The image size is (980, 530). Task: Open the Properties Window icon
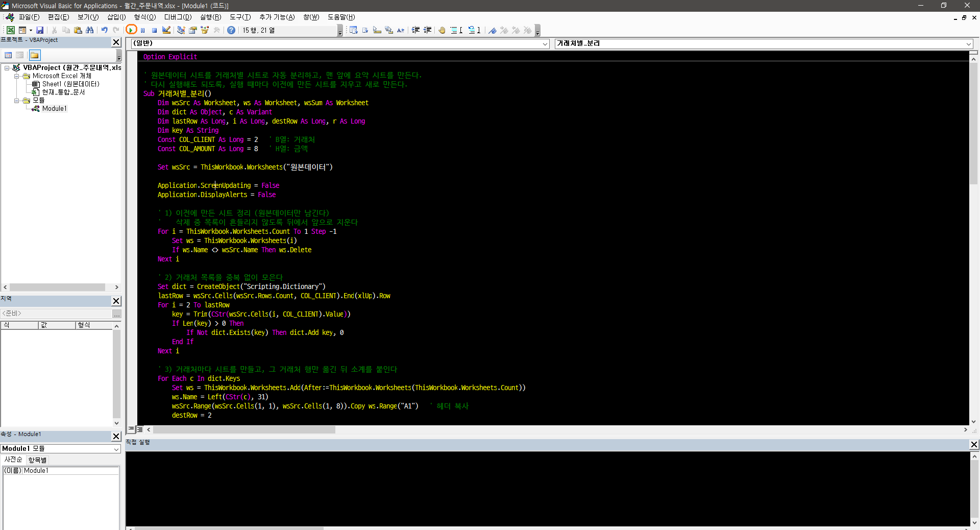(x=193, y=30)
